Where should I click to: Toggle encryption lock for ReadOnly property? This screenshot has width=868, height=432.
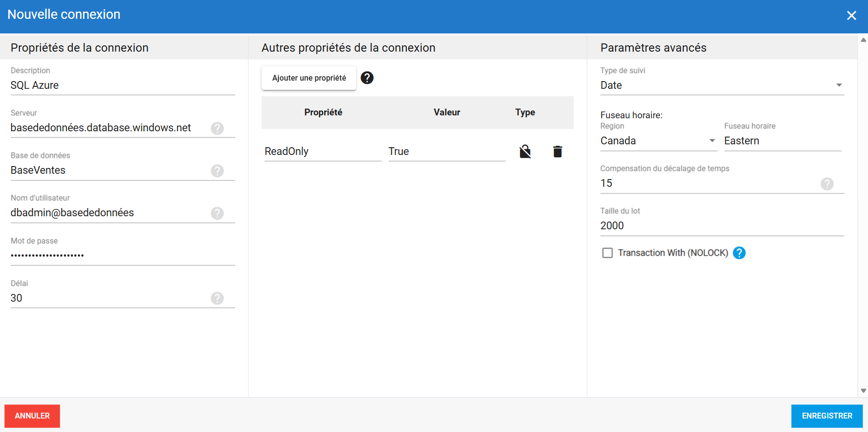pyautogui.click(x=525, y=152)
